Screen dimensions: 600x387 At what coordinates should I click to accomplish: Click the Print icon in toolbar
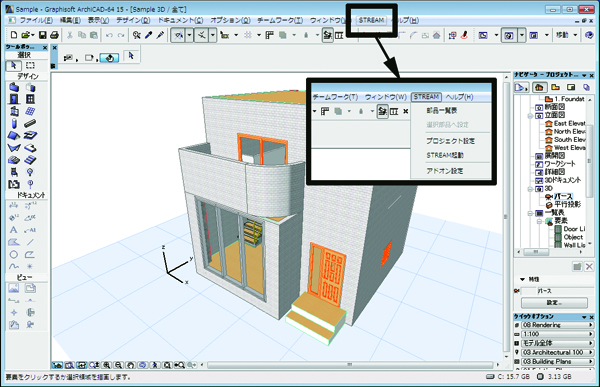54,35
